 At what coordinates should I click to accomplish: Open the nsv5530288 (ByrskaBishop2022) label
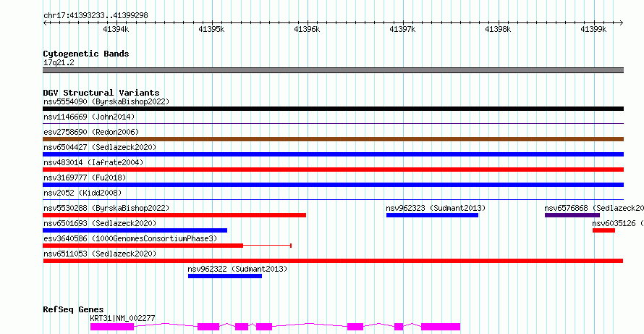[x=106, y=208]
